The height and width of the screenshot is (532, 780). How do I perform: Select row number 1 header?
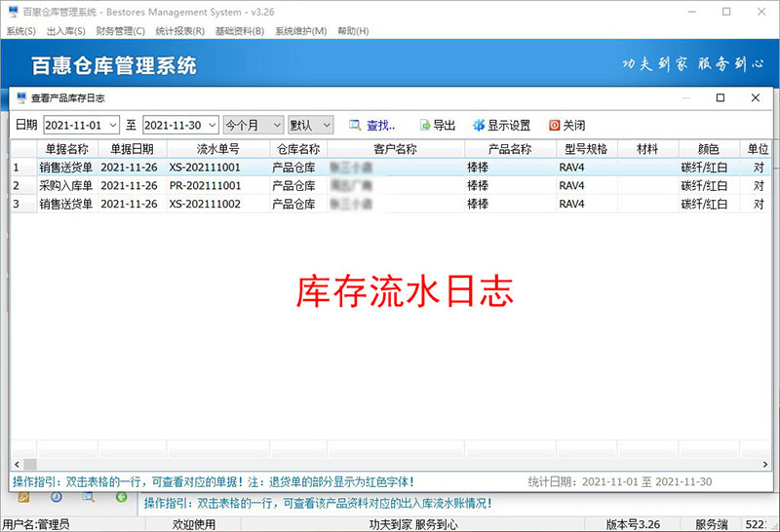point(23,168)
